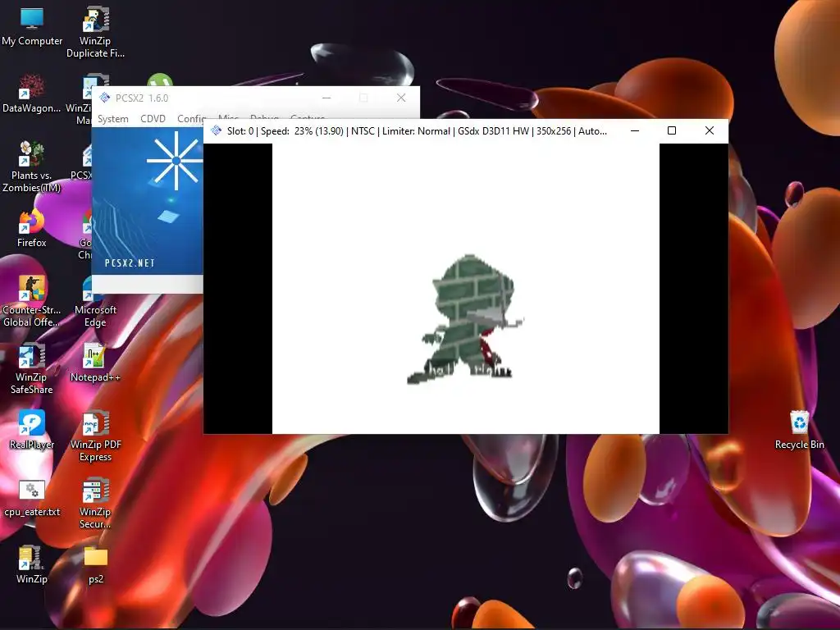
Task: Open the ps2 folder
Action: coord(96,566)
